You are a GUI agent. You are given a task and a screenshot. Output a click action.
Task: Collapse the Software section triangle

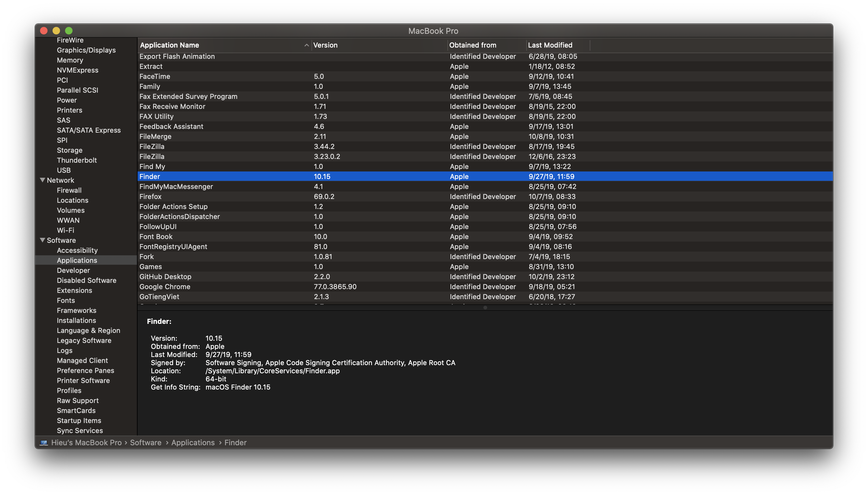(x=43, y=240)
